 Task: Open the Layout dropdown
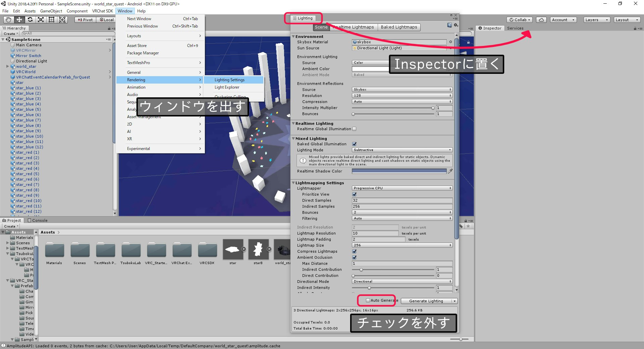click(627, 20)
